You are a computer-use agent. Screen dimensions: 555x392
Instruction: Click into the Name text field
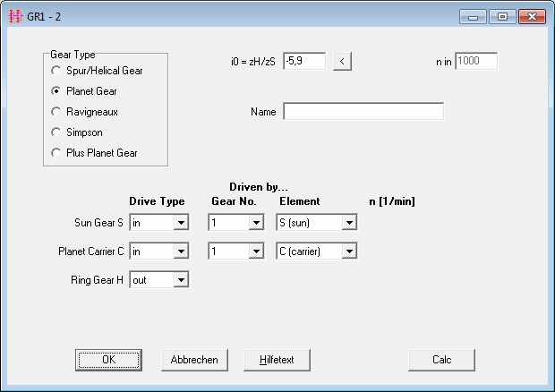[363, 112]
